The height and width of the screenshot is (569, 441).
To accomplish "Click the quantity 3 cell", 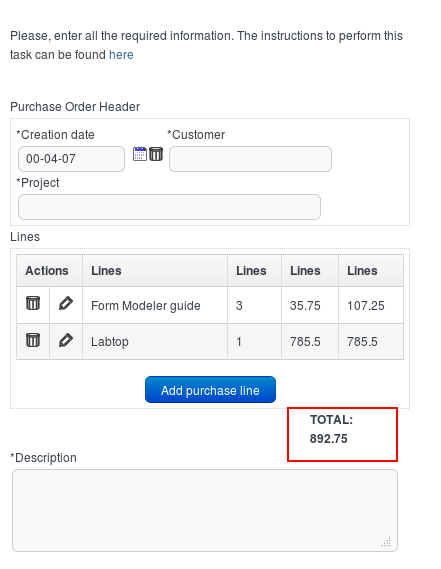I will tap(254, 305).
